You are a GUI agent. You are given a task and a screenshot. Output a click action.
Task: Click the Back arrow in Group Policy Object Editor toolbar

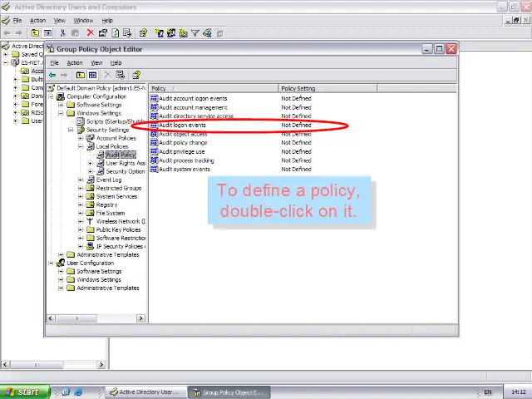click(x=52, y=75)
